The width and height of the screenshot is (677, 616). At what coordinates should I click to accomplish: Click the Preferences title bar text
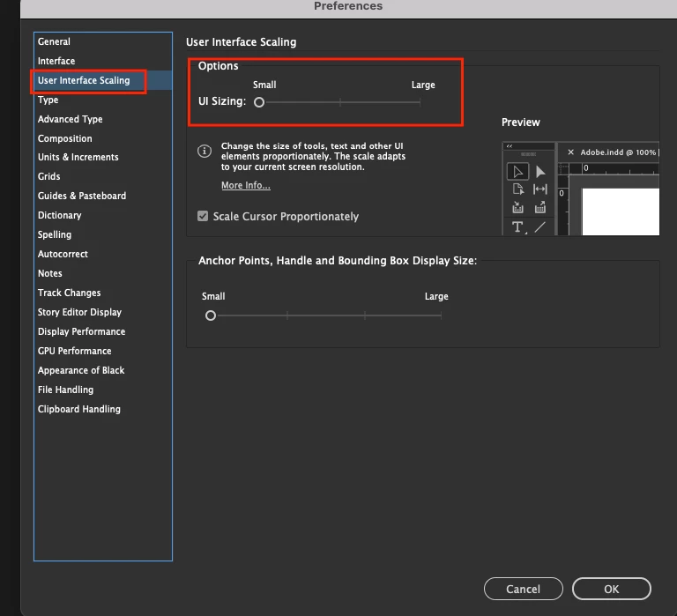(348, 6)
